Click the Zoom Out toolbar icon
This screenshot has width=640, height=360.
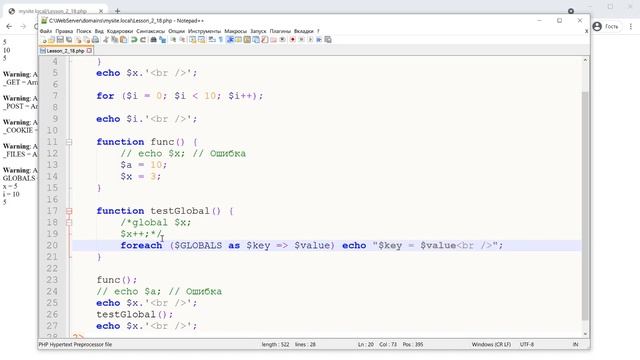[182, 40]
